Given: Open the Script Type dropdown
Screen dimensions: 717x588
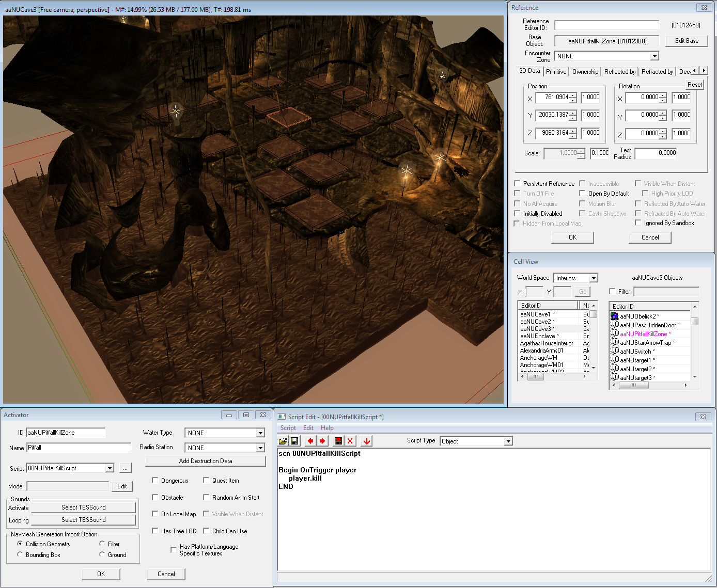Looking at the screenshot, I should point(508,441).
